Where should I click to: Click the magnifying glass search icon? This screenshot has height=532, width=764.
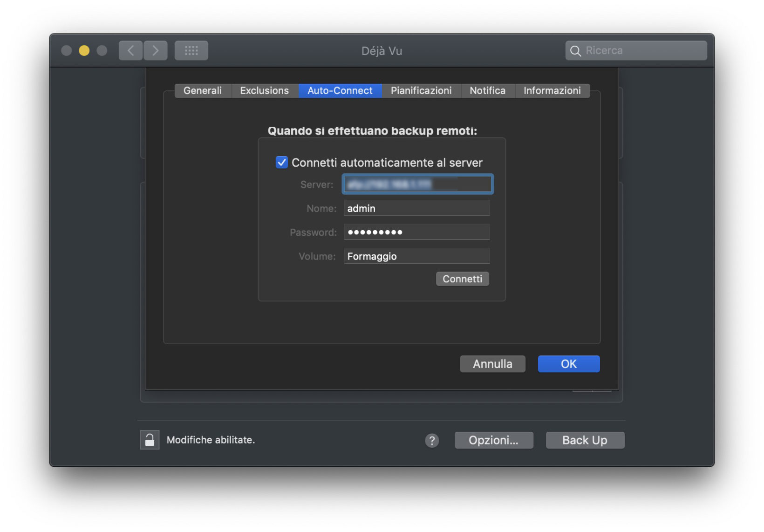[576, 51]
